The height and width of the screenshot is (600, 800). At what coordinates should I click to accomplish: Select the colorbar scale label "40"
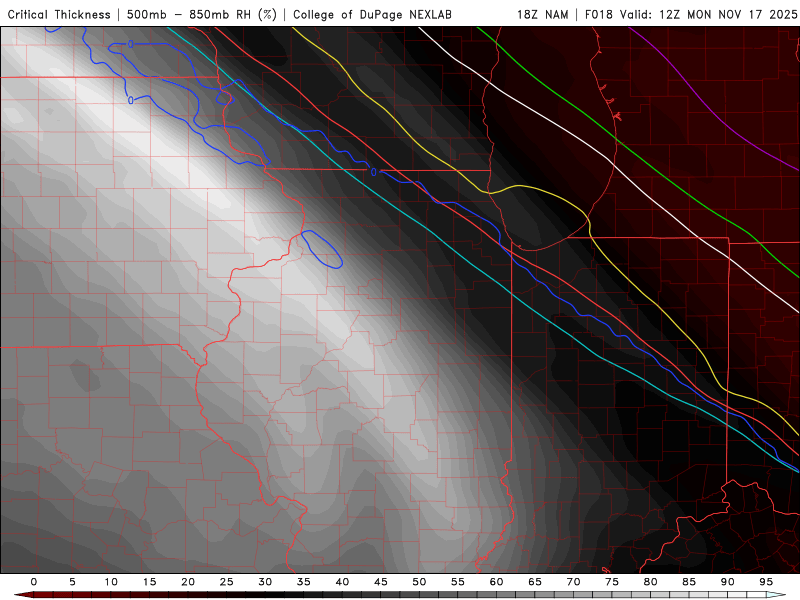click(342, 582)
